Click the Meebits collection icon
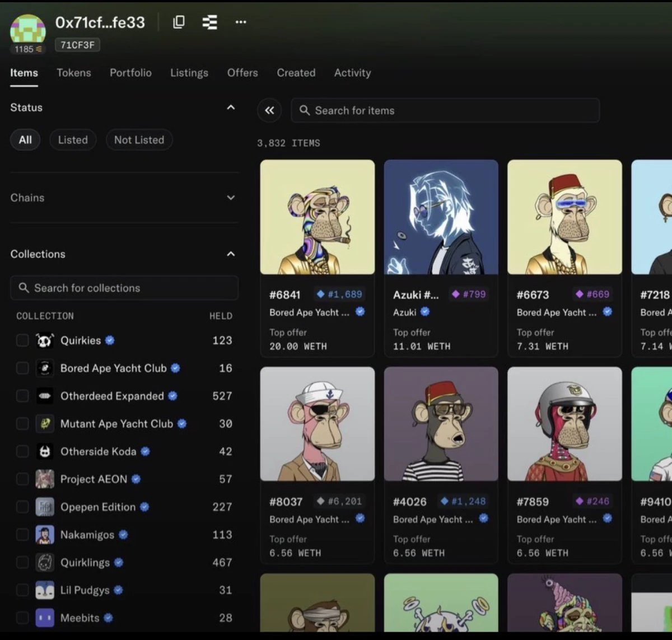The width and height of the screenshot is (672, 640). pos(45,618)
